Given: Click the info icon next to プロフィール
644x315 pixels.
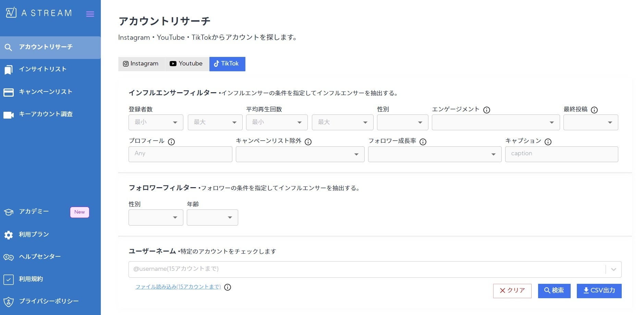Looking at the screenshot, I should coord(171,142).
